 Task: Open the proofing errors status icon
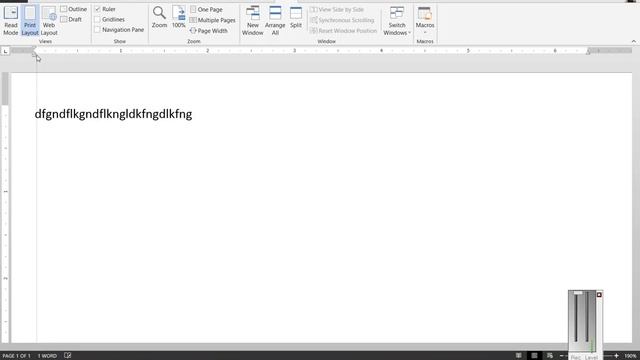pos(68,356)
